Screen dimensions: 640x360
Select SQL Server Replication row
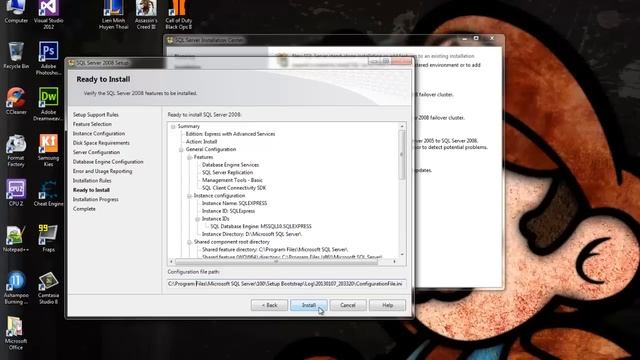227,173
